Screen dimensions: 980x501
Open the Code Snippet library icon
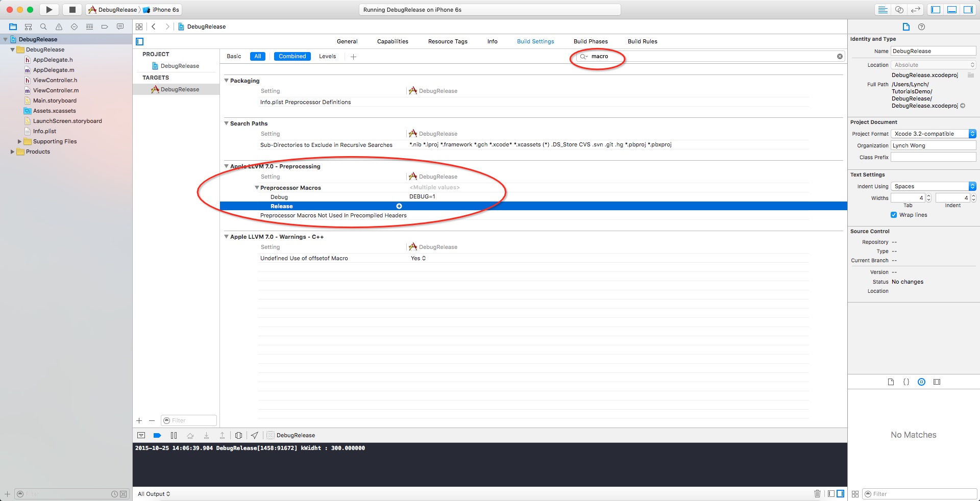(x=906, y=382)
